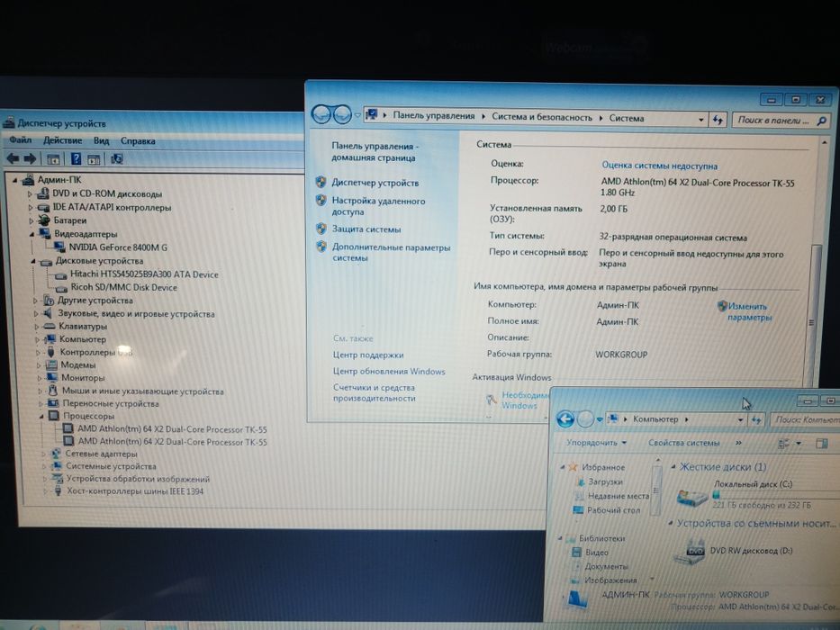Click Изменить параметры link
840x630 pixels.
(749, 311)
